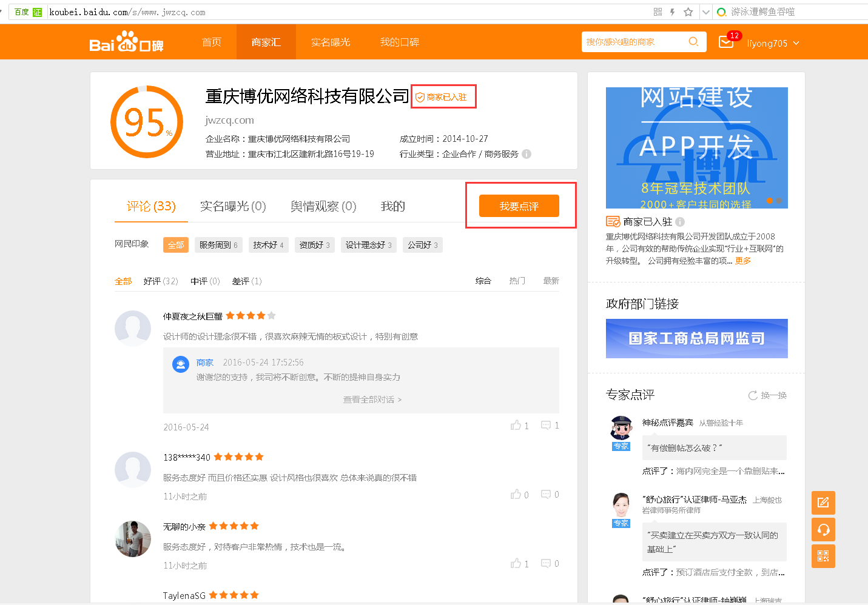The width and height of the screenshot is (868, 605).
Task: Go to 首页 in the navigation bar
Action: point(212,42)
